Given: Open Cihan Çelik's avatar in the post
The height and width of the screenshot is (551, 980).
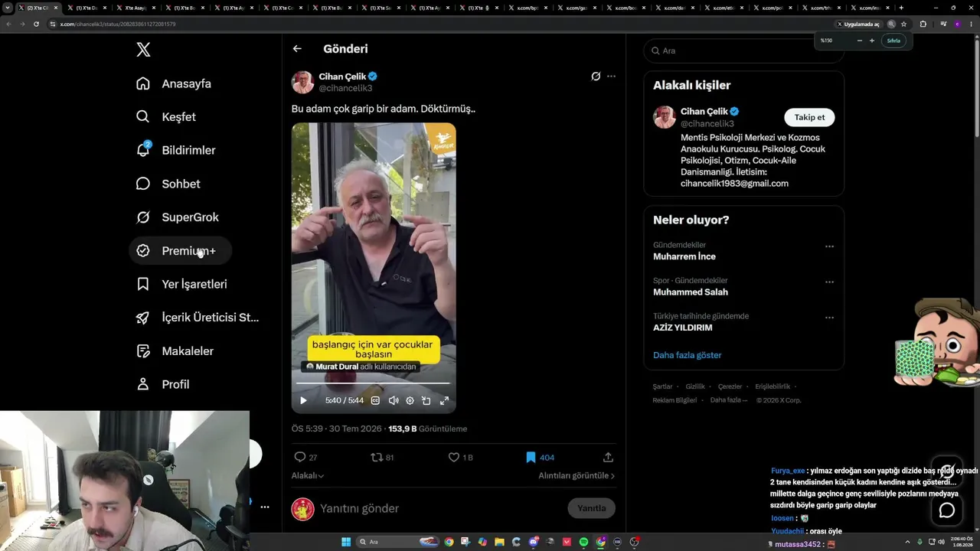Looking at the screenshot, I should click(x=302, y=82).
